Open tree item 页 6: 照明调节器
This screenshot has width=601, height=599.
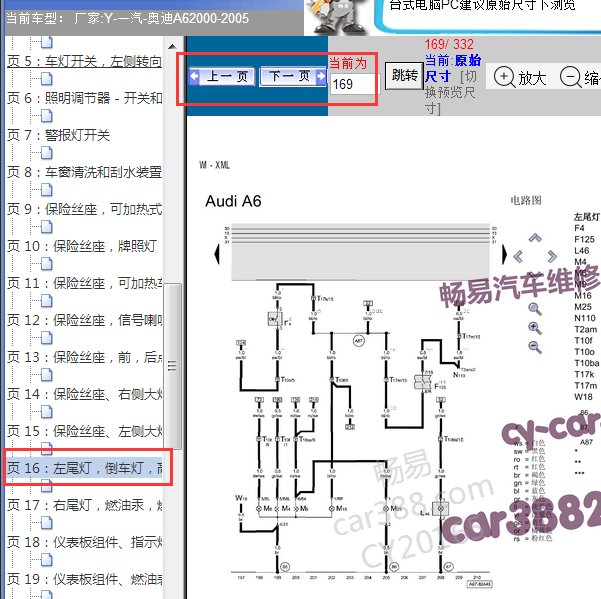(84, 98)
